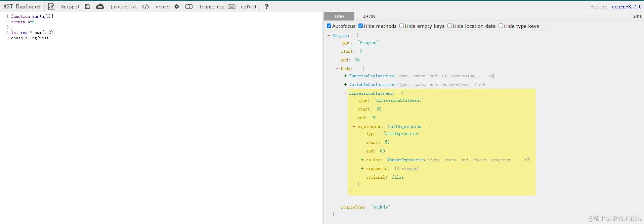The width and height of the screenshot is (644, 224).
Task: Click the keyboard keymap icon
Action: pos(231,6)
